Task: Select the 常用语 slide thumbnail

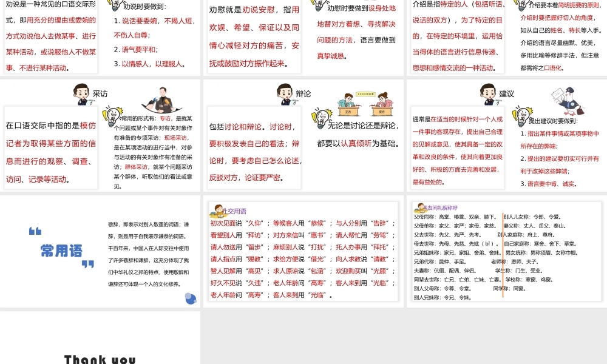Action: [100, 251]
